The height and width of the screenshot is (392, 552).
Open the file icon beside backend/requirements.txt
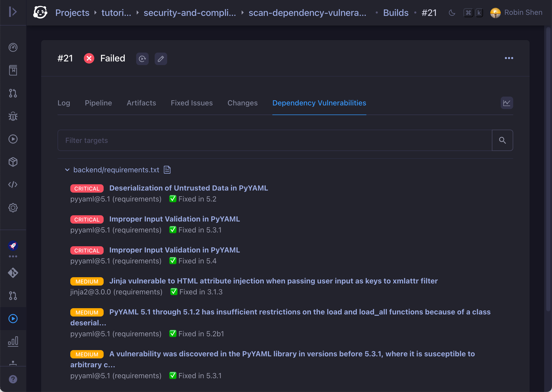[x=167, y=170]
